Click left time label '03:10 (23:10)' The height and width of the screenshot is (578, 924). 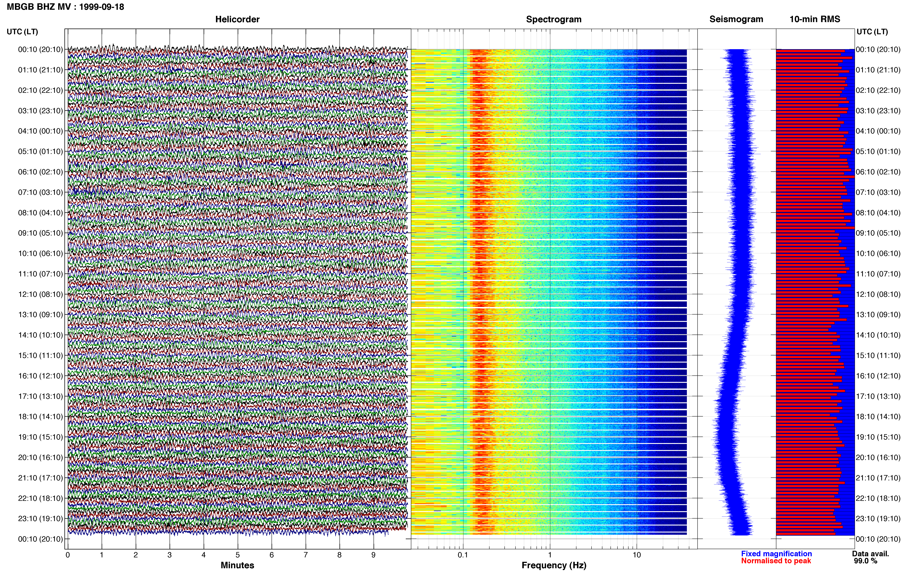click(41, 111)
